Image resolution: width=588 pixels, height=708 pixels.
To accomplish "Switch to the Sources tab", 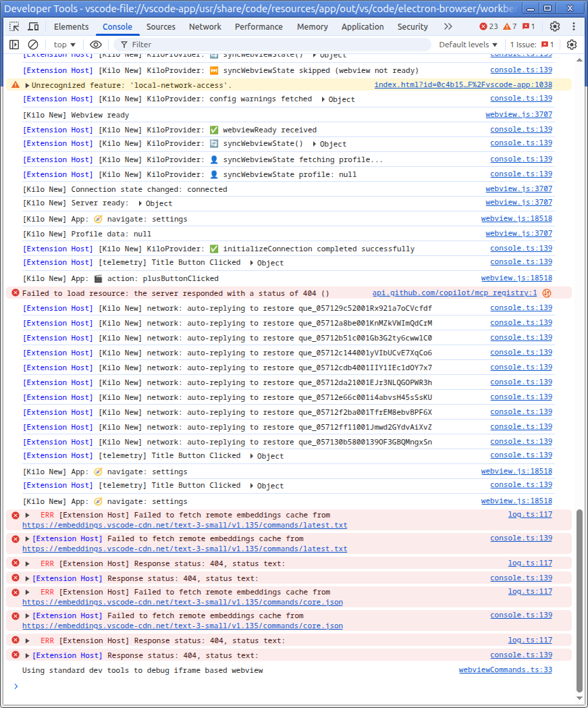I will click(x=161, y=26).
